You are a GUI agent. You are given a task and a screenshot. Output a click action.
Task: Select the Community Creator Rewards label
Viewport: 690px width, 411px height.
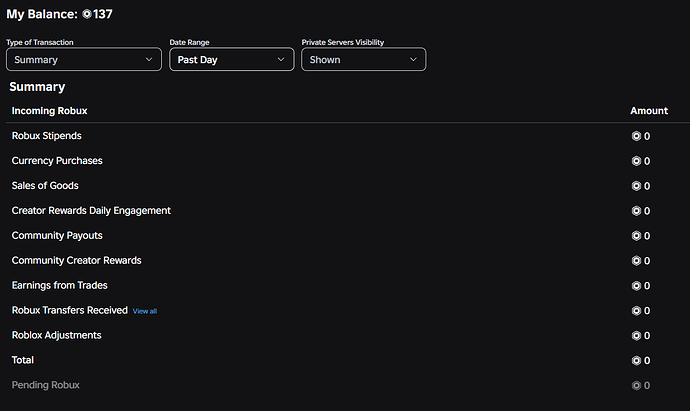[77, 261]
